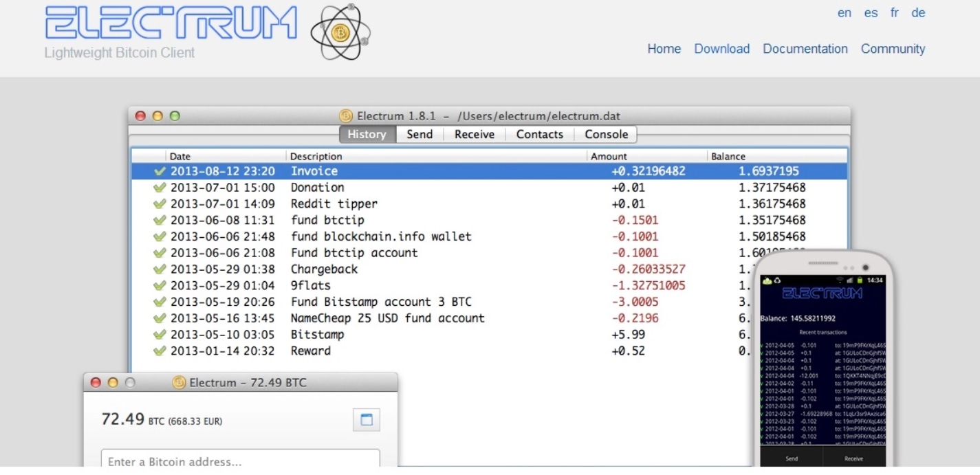980x475 pixels.
Task: Click the amount -1.32751005
Action: pyautogui.click(x=649, y=285)
